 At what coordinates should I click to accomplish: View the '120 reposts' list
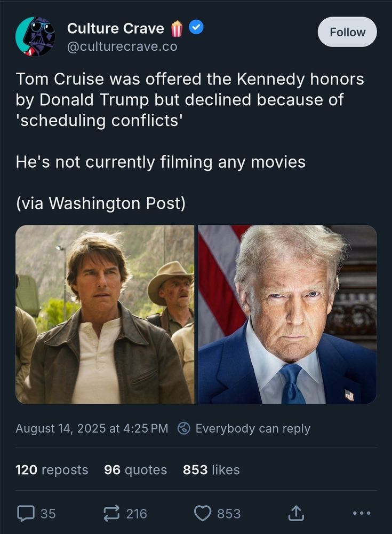52,470
